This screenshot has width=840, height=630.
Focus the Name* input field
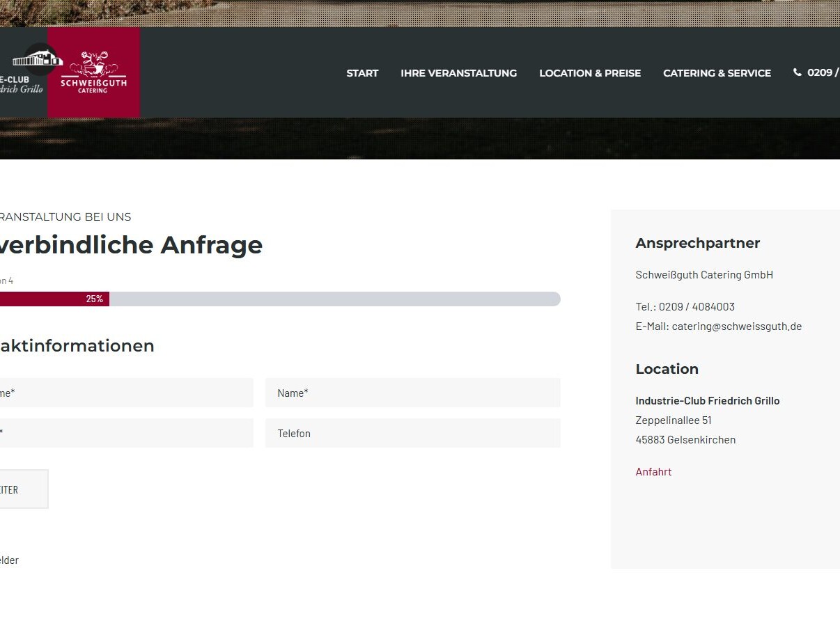point(412,393)
